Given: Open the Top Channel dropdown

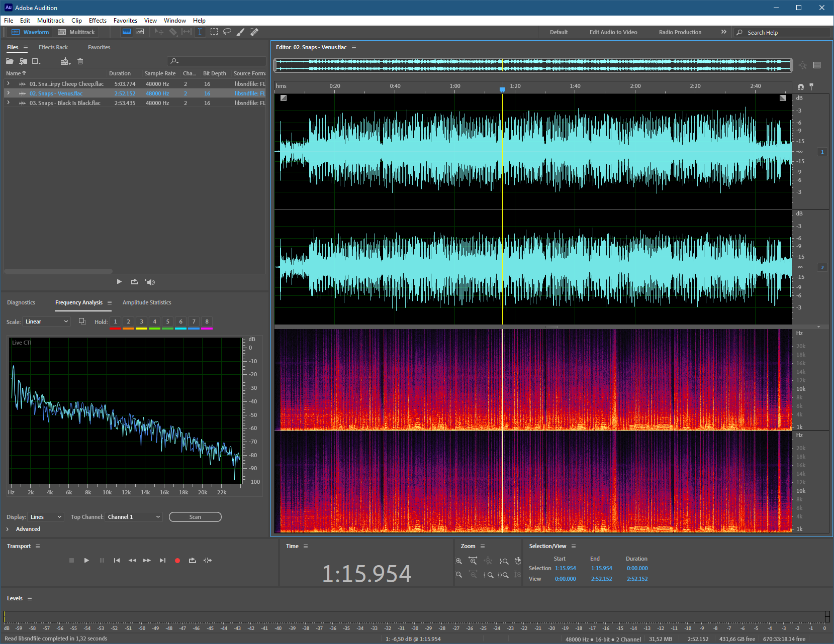Looking at the screenshot, I should click(134, 517).
